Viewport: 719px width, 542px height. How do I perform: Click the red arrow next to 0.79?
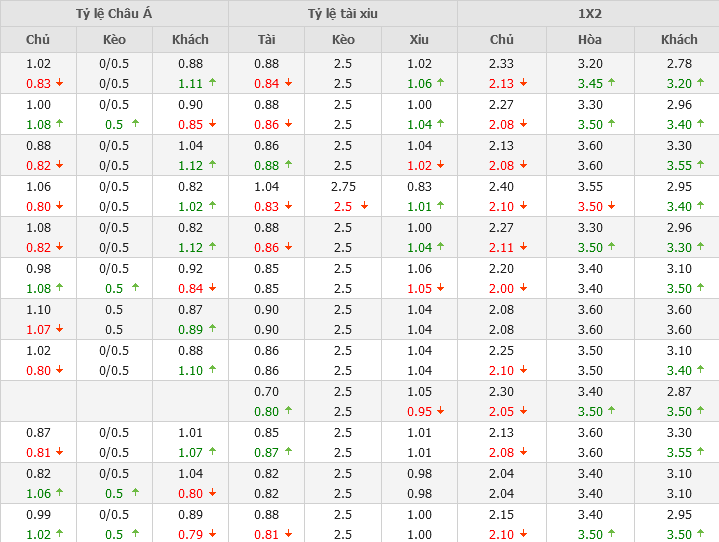coord(212,533)
